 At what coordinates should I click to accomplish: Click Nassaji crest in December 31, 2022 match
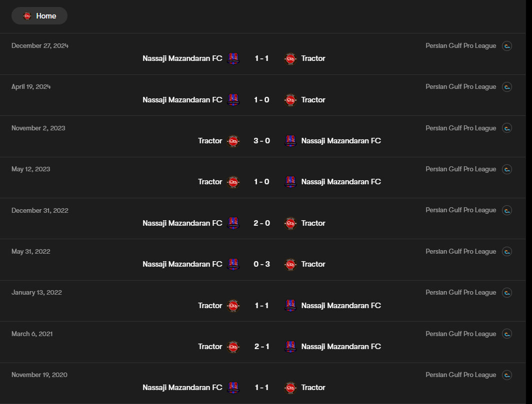[233, 223]
